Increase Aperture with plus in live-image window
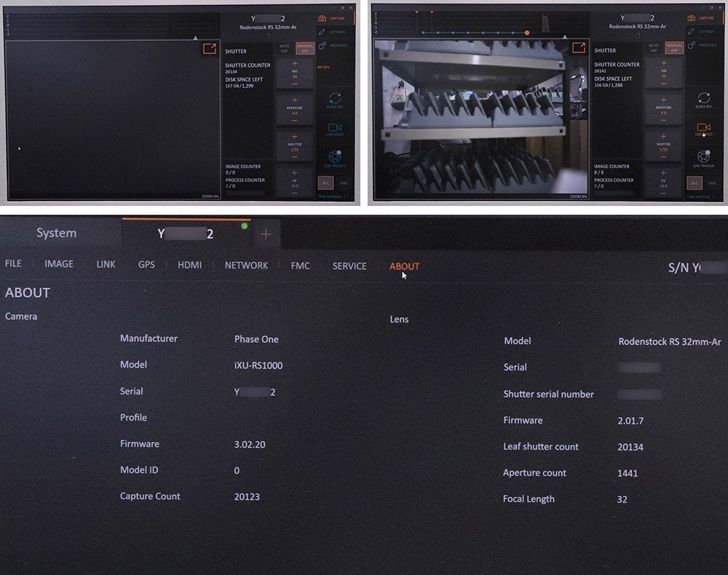728x575 pixels. point(663,100)
